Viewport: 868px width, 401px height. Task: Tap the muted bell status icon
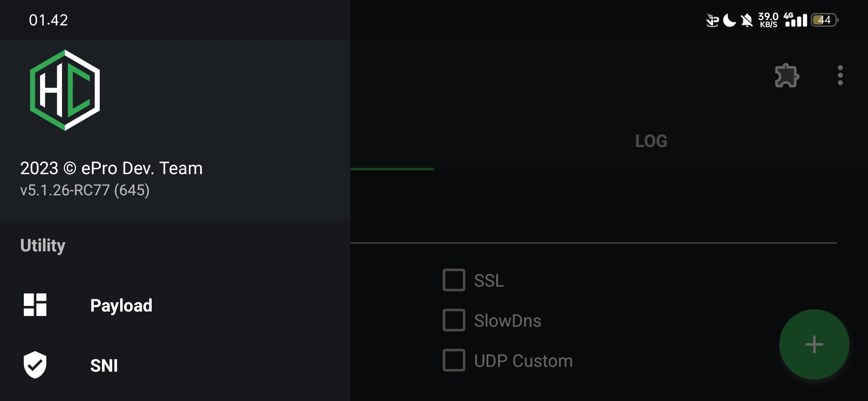pyautogui.click(x=747, y=20)
